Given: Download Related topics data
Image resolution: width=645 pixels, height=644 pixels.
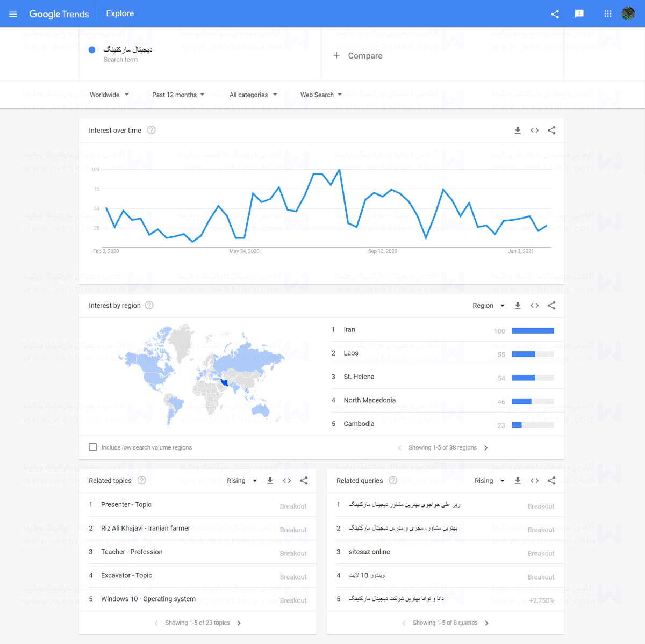Looking at the screenshot, I should [x=270, y=481].
